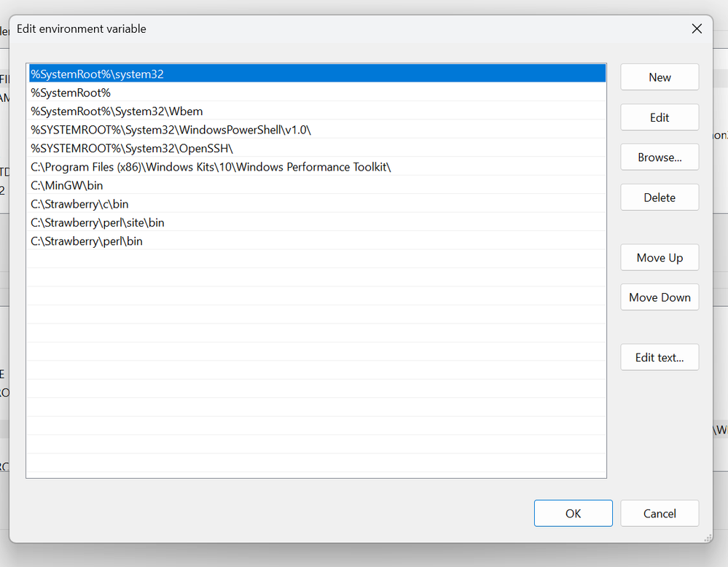Click the Move Down button

pyautogui.click(x=659, y=297)
